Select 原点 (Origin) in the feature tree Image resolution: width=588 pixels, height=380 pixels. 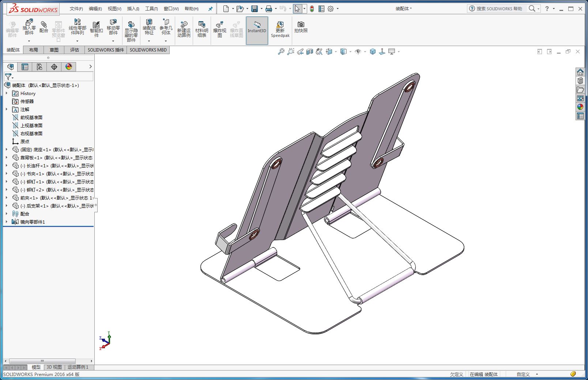[x=21, y=141]
